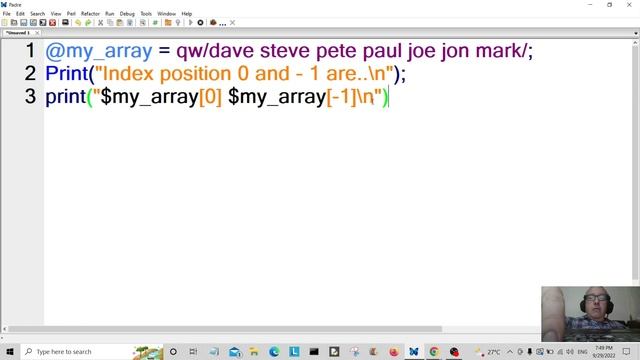This screenshot has width=640, height=360.
Task: Open the Help menu
Action: (187, 13)
